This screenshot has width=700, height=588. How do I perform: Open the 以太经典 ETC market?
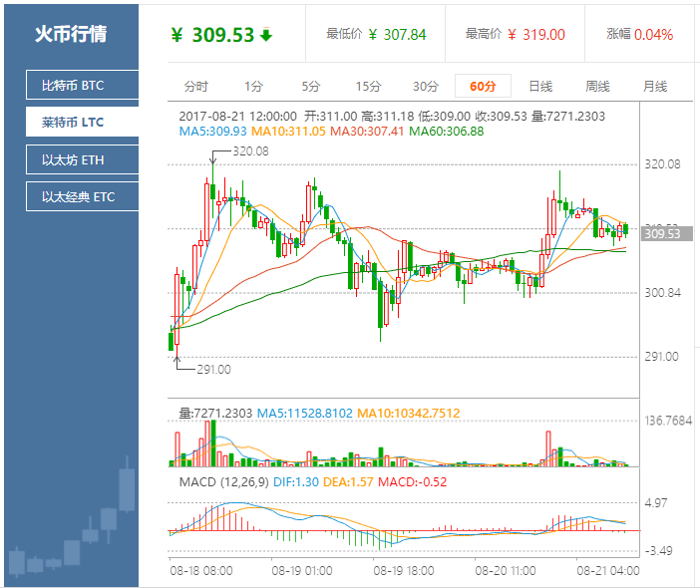pos(83,196)
